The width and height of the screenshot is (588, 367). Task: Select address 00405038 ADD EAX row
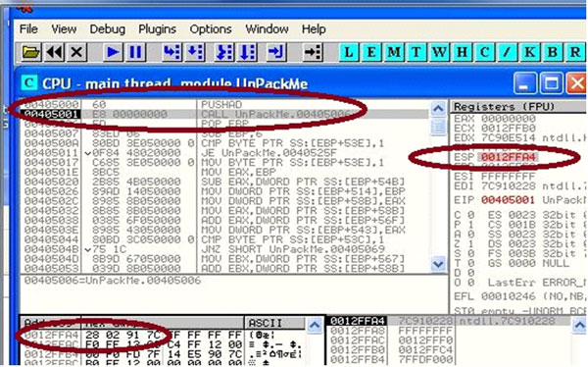click(224, 221)
